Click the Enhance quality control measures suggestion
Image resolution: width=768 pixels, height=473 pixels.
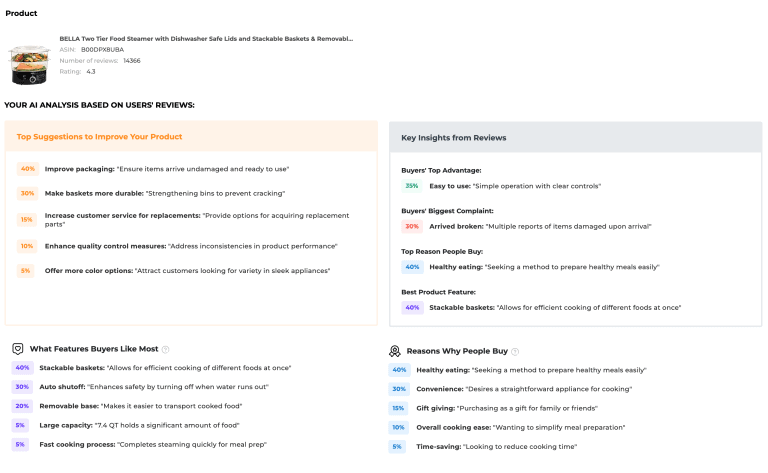191,246
